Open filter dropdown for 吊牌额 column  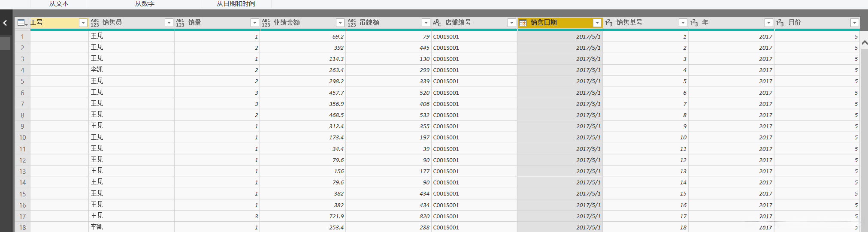click(x=426, y=23)
